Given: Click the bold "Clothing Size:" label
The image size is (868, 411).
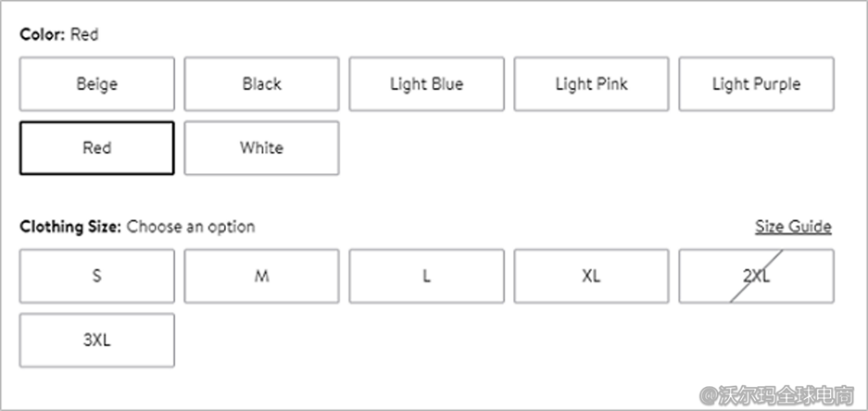Looking at the screenshot, I should (x=70, y=227).
